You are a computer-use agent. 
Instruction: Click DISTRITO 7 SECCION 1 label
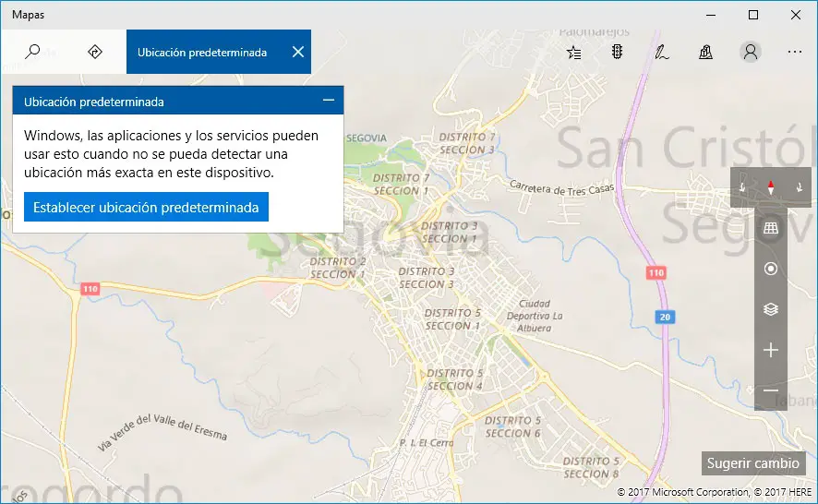click(x=402, y=185)
